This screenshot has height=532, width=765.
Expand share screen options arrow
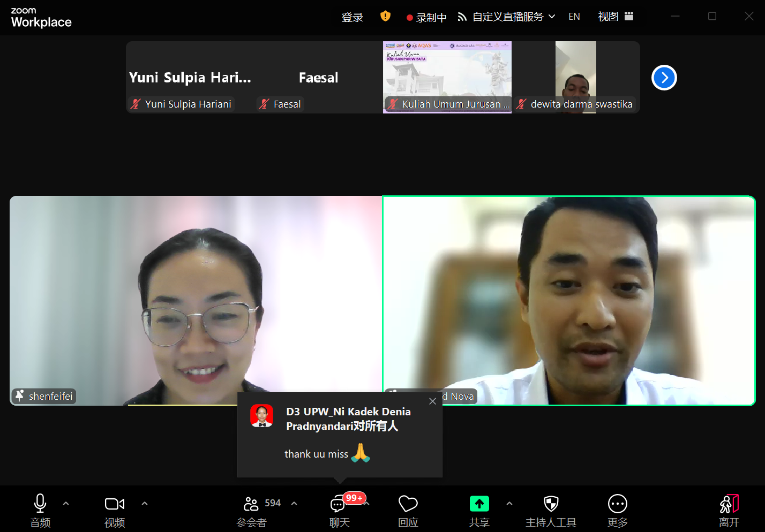tap(509, 504)
